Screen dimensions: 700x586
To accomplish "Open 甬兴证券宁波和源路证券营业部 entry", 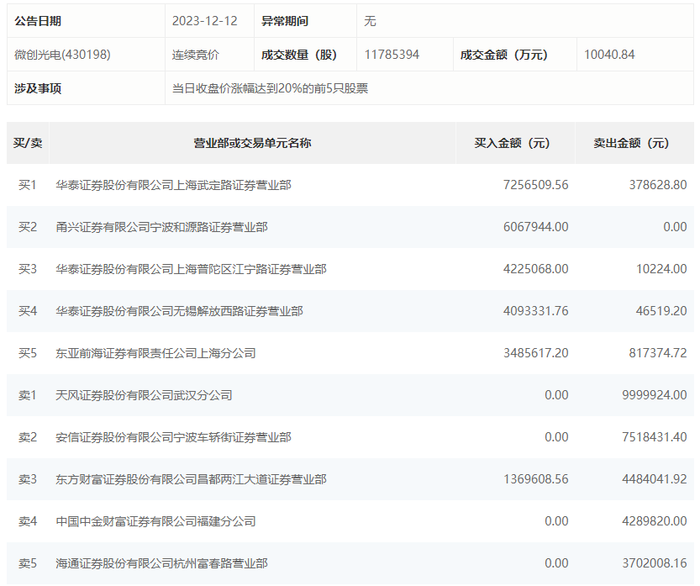I will tap(161, 227).
